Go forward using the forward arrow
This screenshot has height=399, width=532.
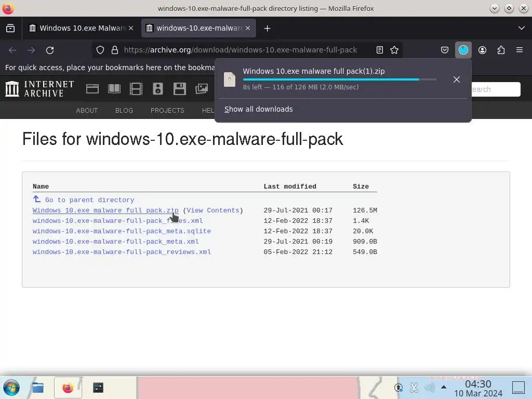point(31,50)
